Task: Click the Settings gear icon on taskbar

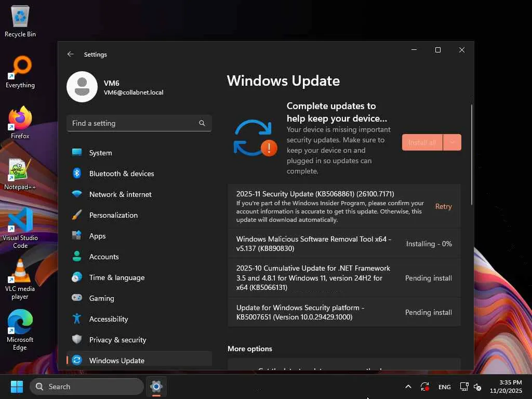Action: pyautogui.click(x=156, y=387)
